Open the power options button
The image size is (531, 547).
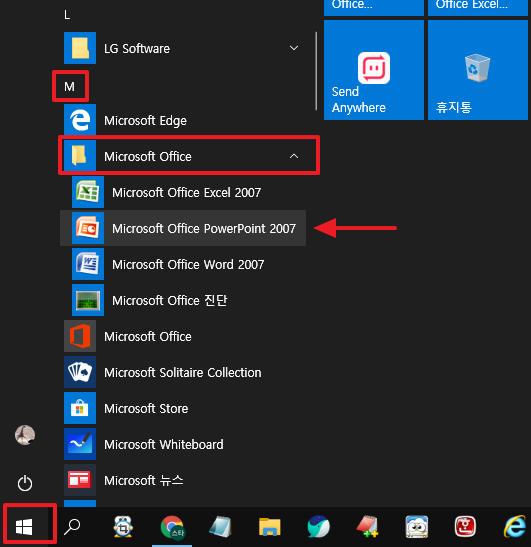tap(25, 483)
